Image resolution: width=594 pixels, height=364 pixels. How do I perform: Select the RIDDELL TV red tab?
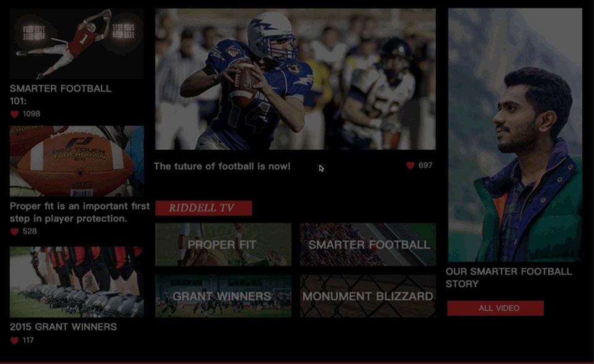point(204,208)
